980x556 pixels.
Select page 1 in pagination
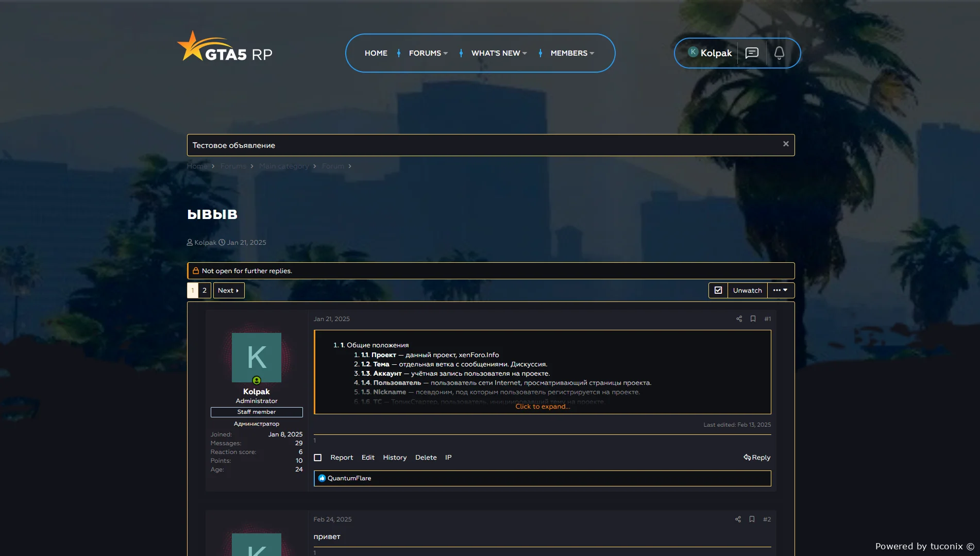click(193, 291)
